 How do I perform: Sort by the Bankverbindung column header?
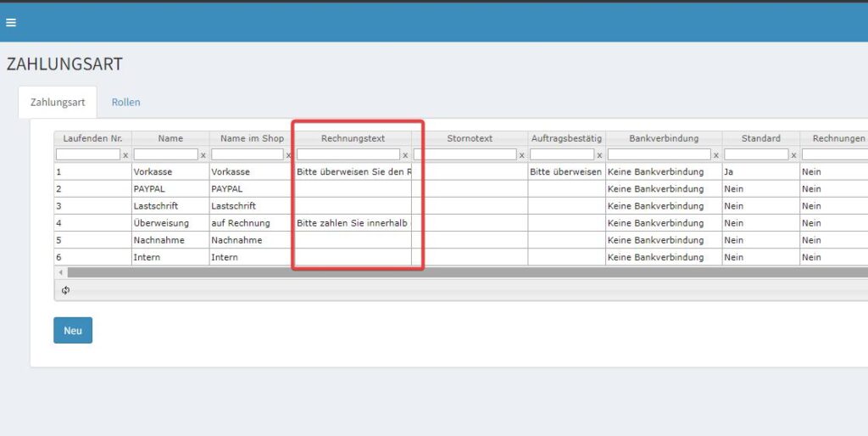[664, 138]
